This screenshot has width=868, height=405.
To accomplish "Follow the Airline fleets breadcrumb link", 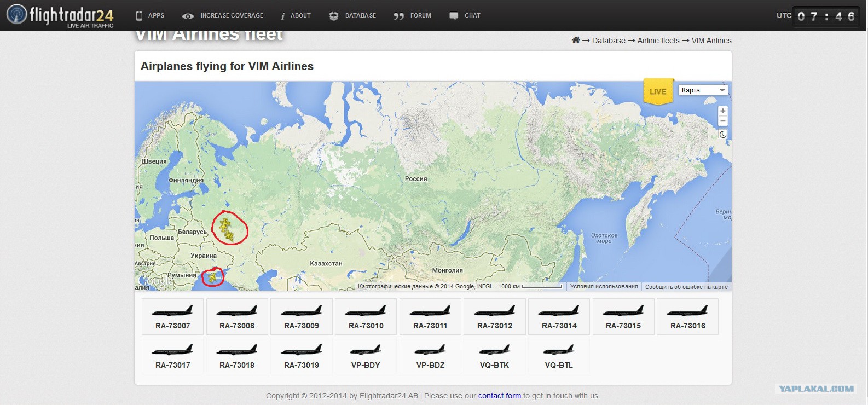I will (x=658, y=40).
